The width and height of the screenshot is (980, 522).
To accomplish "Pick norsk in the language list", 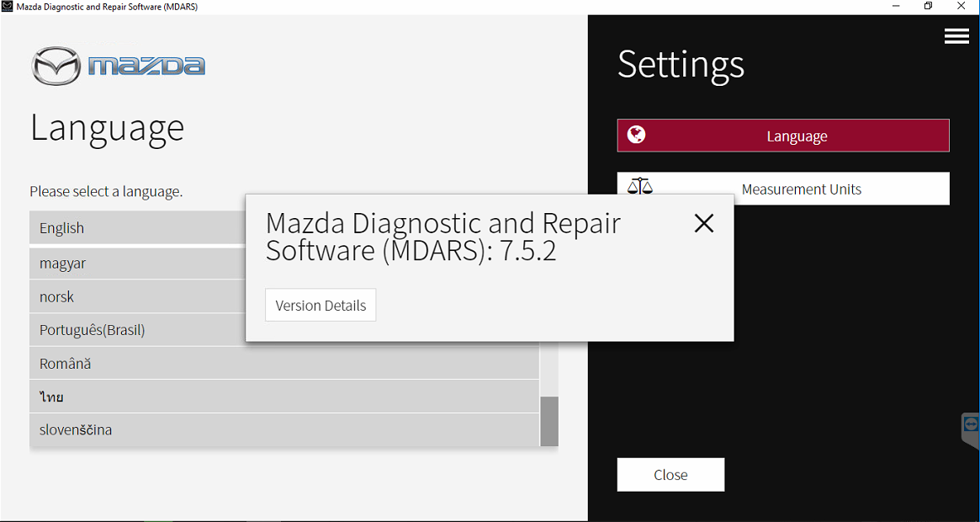I will tap(135, 297).
